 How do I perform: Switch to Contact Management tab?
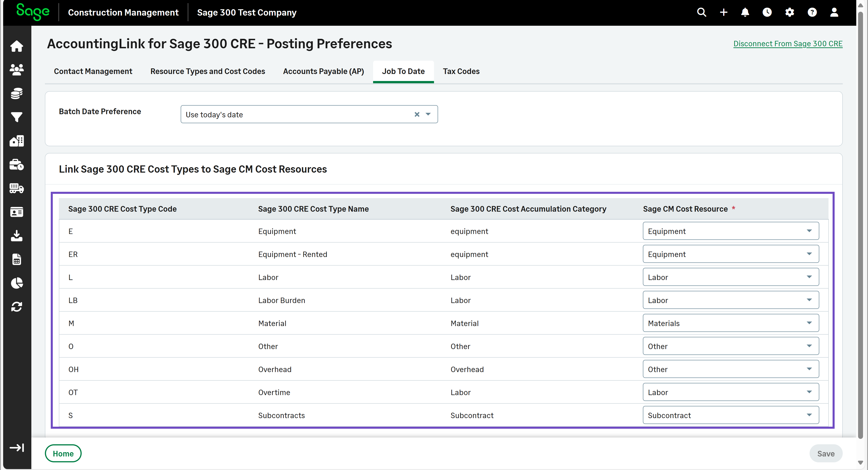point(93,71)
